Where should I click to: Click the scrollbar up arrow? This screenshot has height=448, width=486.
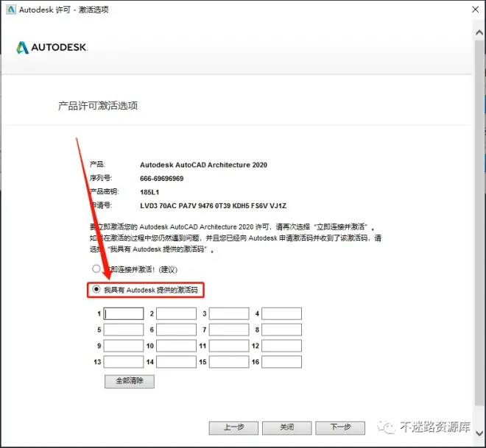[x=479, y=32]
